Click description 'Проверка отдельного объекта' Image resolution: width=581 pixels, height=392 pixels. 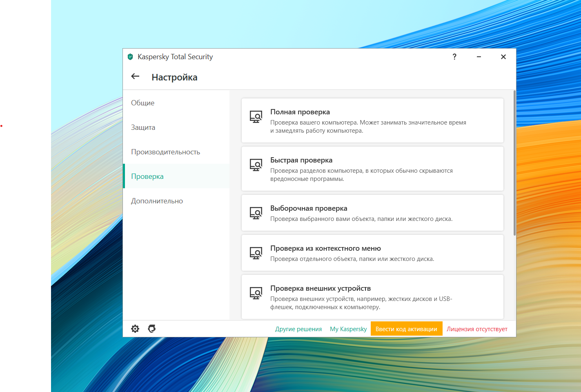(x=352, y=259)
